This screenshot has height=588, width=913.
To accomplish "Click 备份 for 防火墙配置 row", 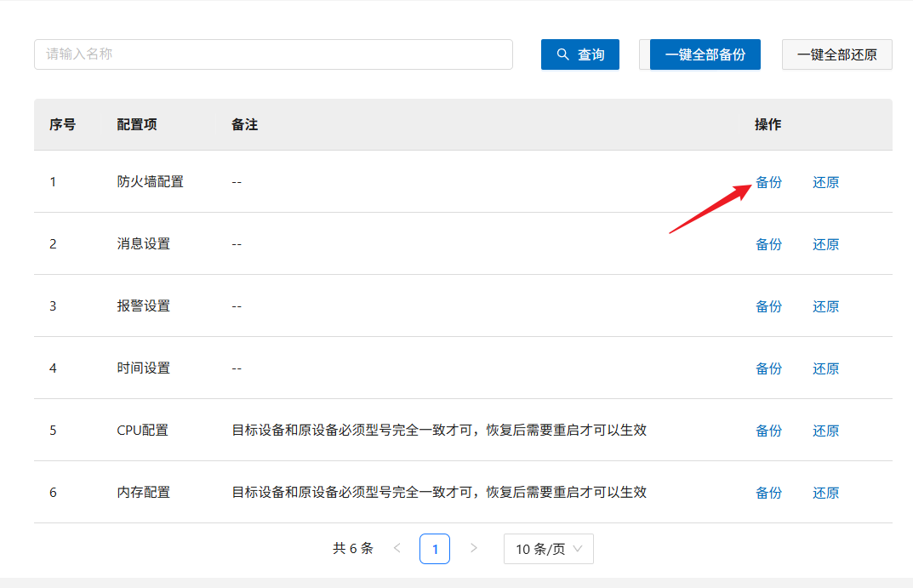I will (768, 182).
